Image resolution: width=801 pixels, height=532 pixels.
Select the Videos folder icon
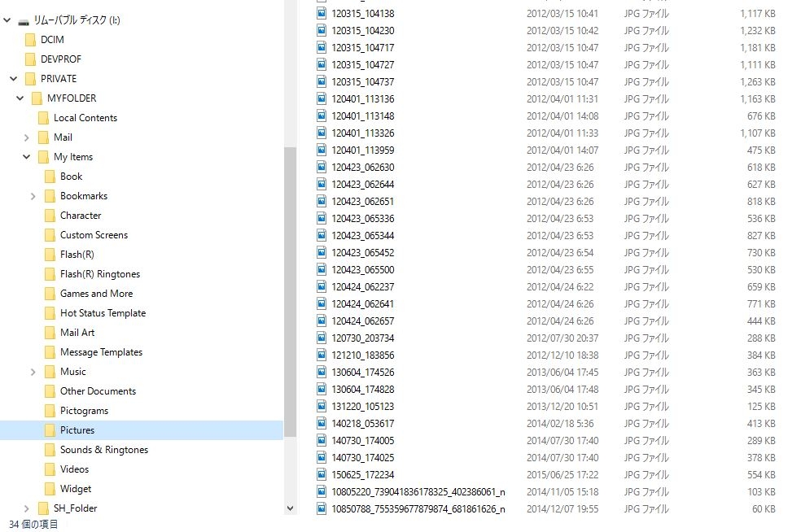[x=50, y=469]
